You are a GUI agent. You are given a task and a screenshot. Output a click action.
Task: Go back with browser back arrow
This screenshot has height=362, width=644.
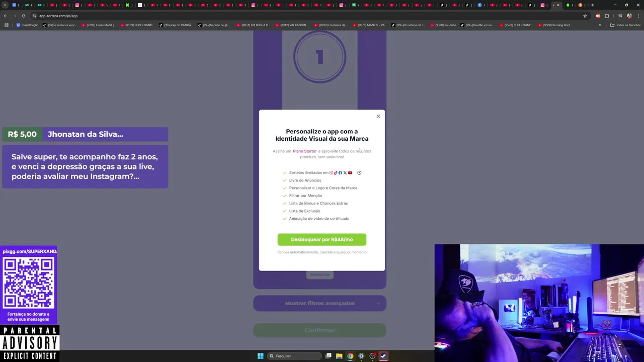pyautogui.click(x=6, y=16)
